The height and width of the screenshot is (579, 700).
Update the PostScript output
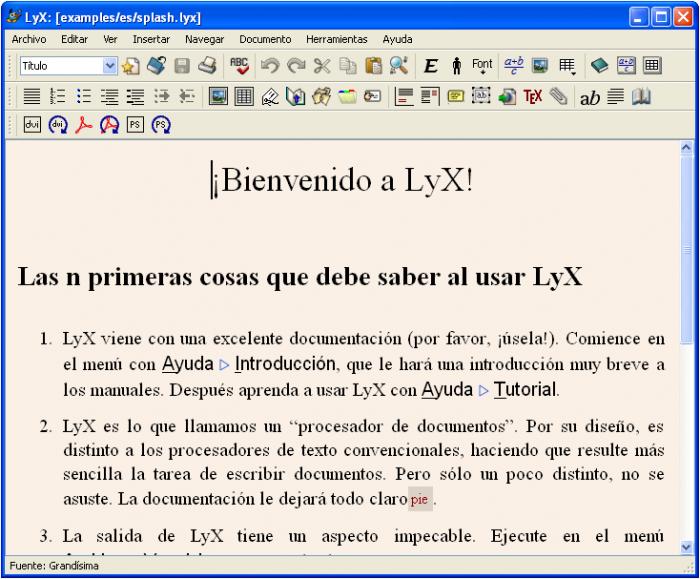click(x=161, y=125)
